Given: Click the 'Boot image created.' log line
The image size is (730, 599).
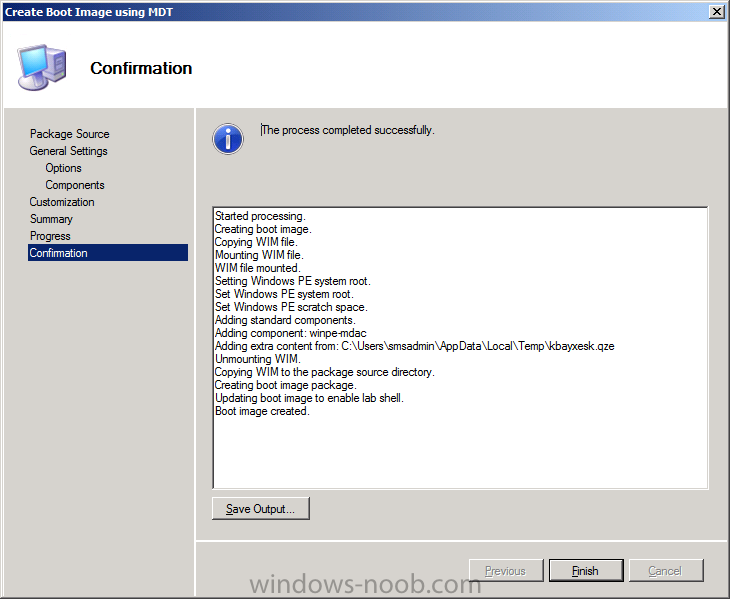Looking at the screenshot, I should (x=262, y=411).
